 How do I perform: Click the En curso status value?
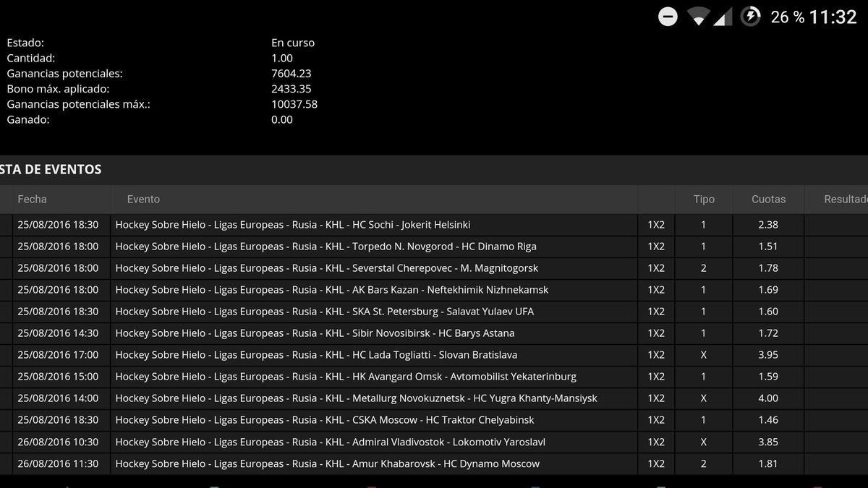click(x=293, y=43)
